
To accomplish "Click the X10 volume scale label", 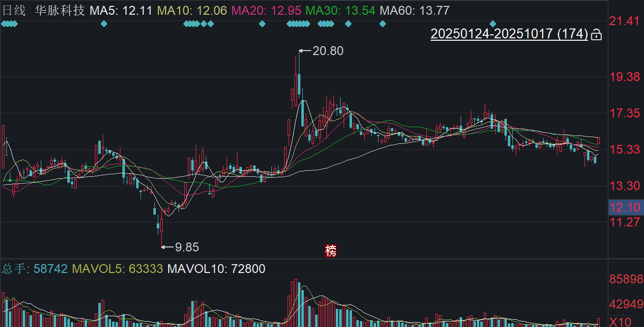I will click(x=621, y=322).
